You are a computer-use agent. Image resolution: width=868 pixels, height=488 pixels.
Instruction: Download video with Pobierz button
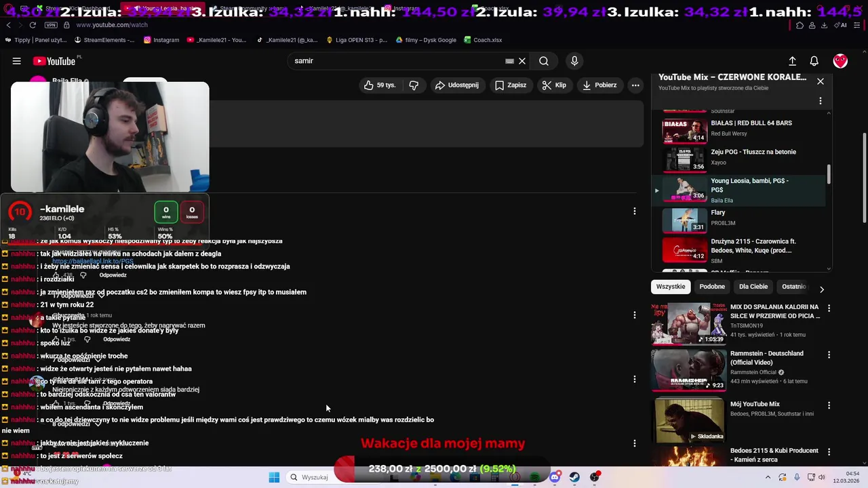(599, 85)
